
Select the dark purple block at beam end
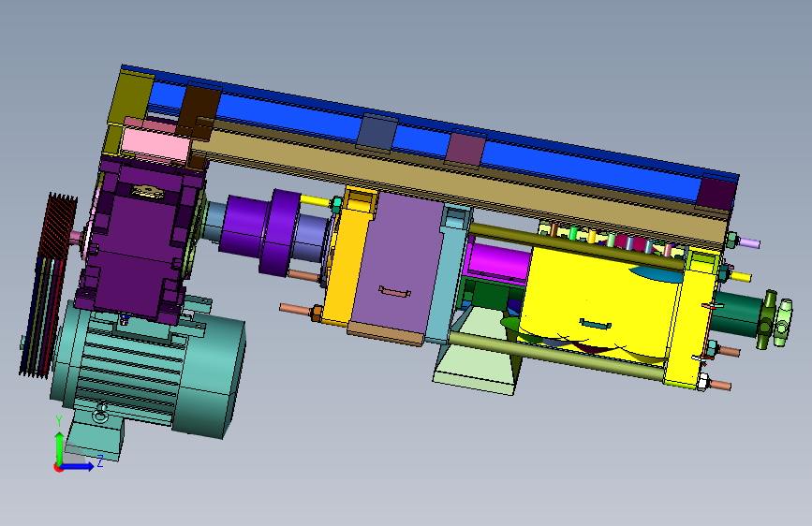(716, 193)
